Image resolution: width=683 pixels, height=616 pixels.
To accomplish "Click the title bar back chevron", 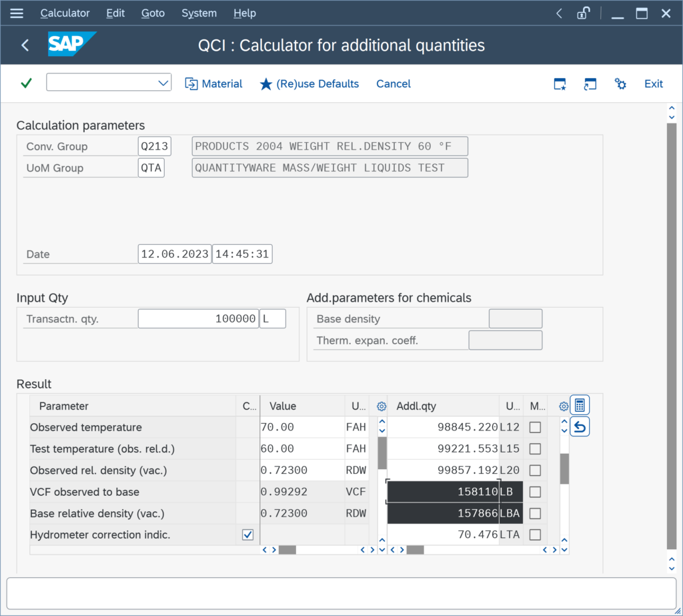I will point(559,13).
